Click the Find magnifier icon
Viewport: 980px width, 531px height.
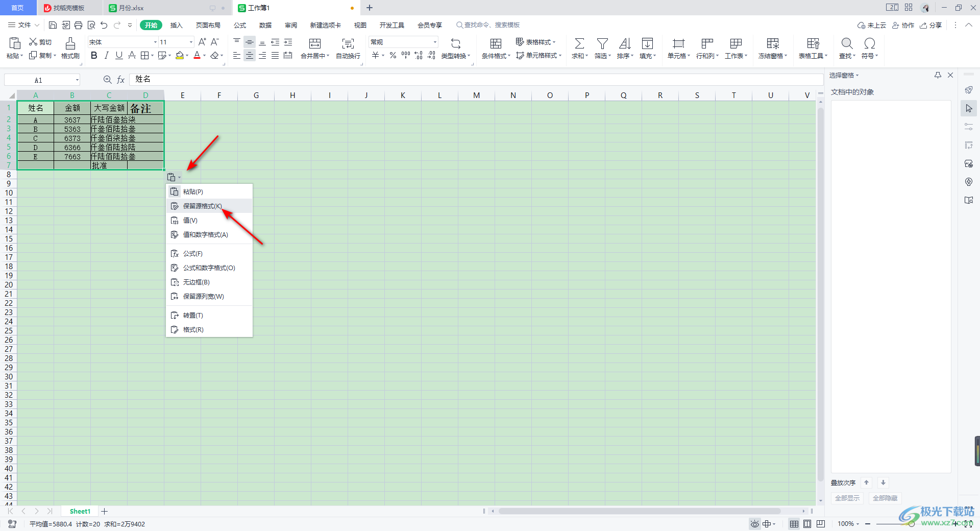click(847, 43)
